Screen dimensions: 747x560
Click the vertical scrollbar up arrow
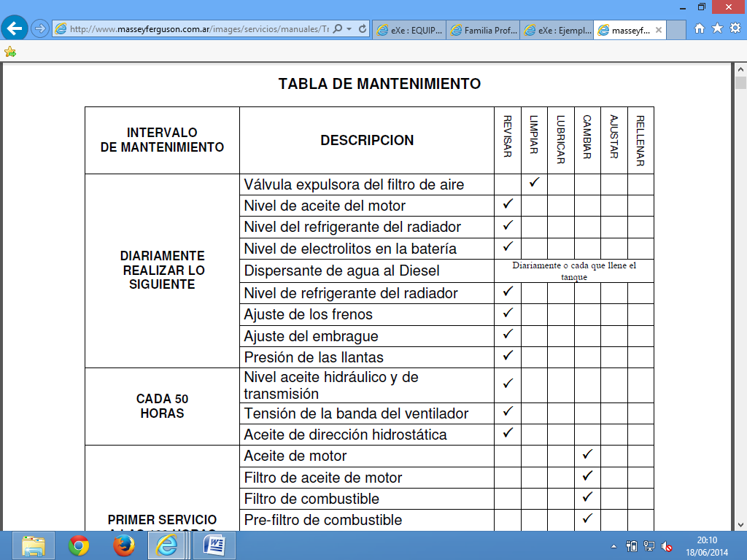tap(740, 69)
